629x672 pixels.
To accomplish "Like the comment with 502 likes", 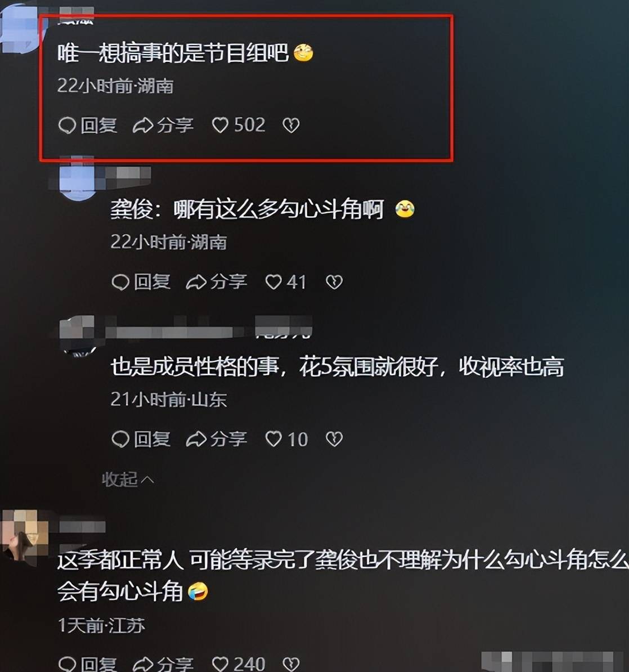I will 239,125.
